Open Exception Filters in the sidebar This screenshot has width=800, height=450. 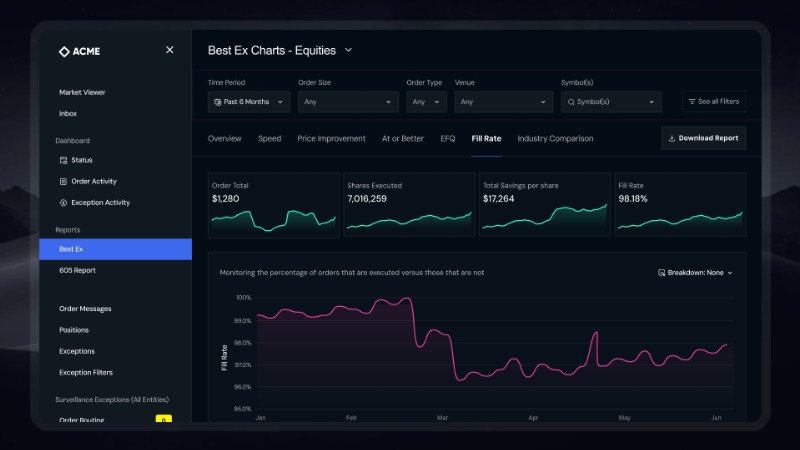[x=86, y=372]
